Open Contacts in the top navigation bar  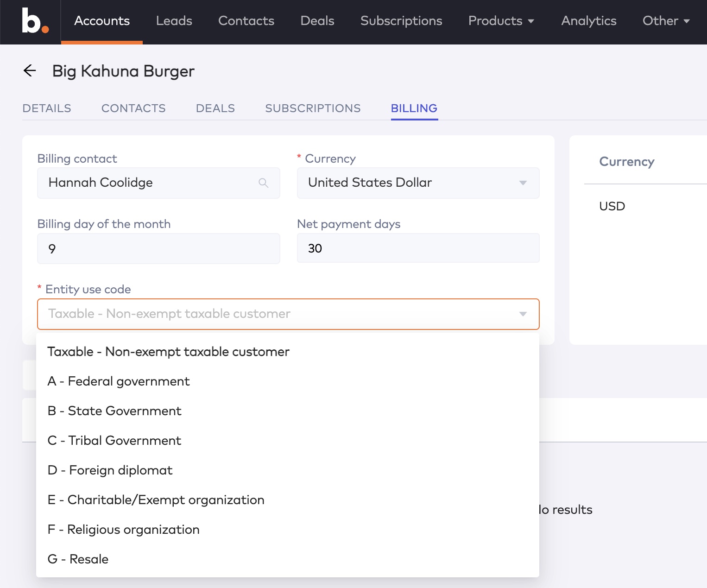(246, 21)
